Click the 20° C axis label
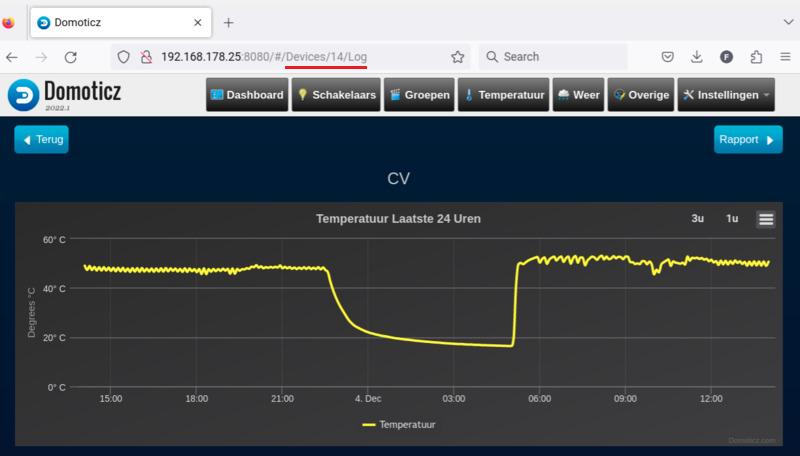This screenshot has height=456, width=800. click(x=54, y=338)
